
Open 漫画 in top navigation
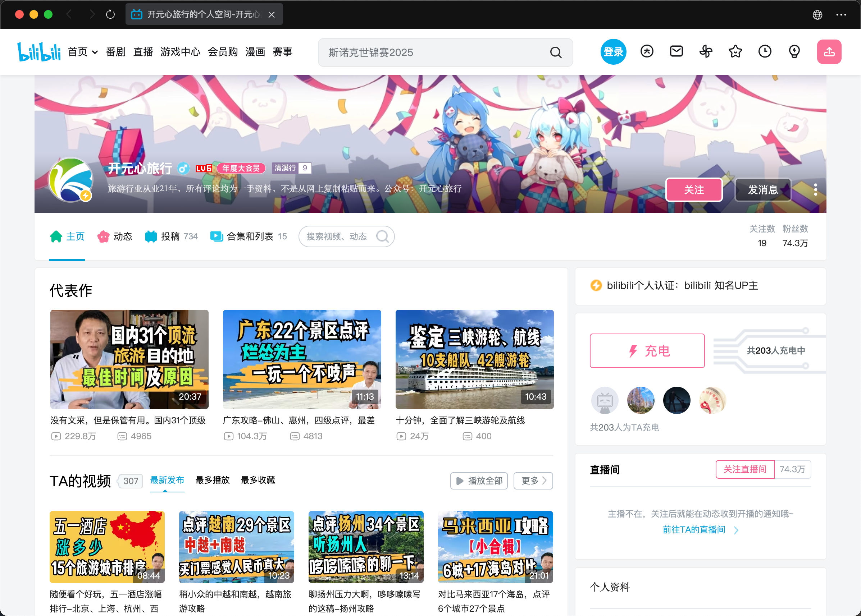[x=255, y=52]
